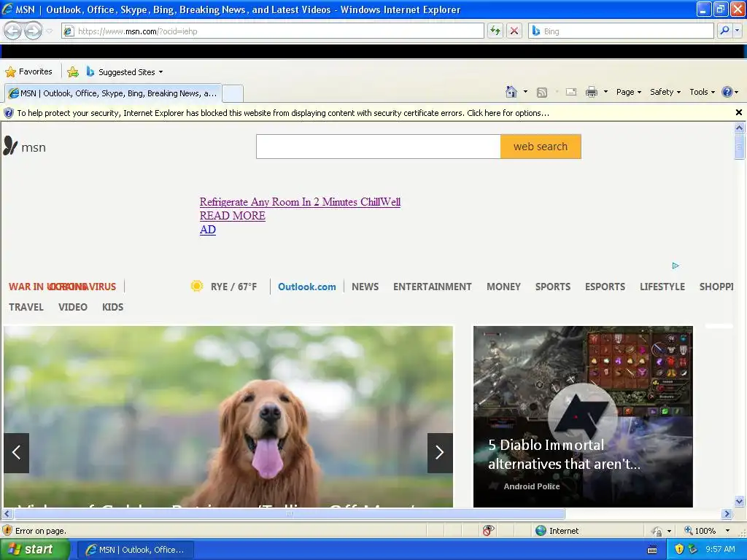Click the vertical scrollbar down arrow
Image resolution: width=747 pixels, height=560 pixels.
pos(740,501)
